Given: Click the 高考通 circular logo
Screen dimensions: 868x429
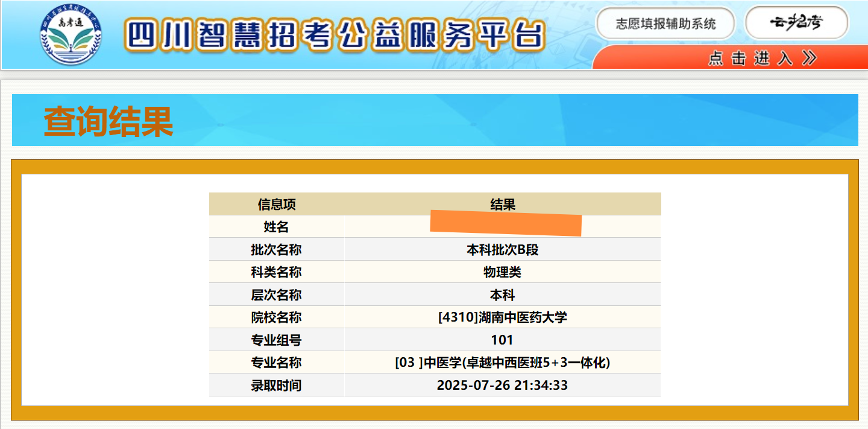Looking at the screenshot, I should pos(71,35).
